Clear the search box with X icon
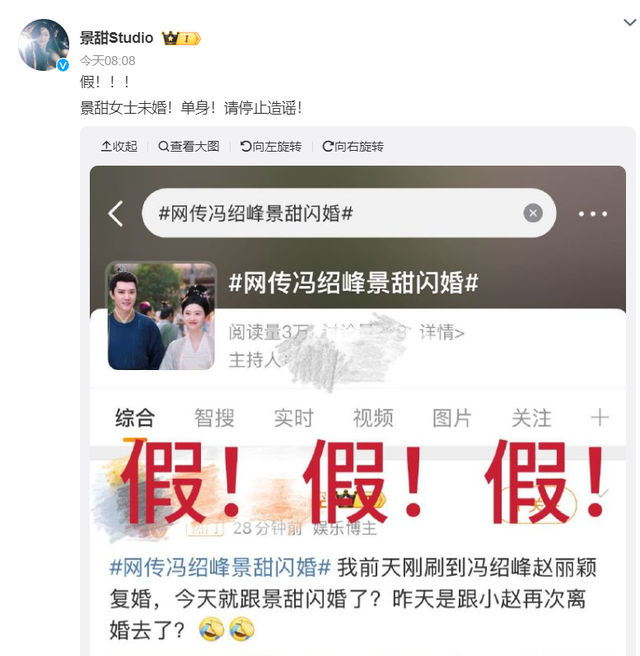The image size is (640, 656). [x=533, y=213]
